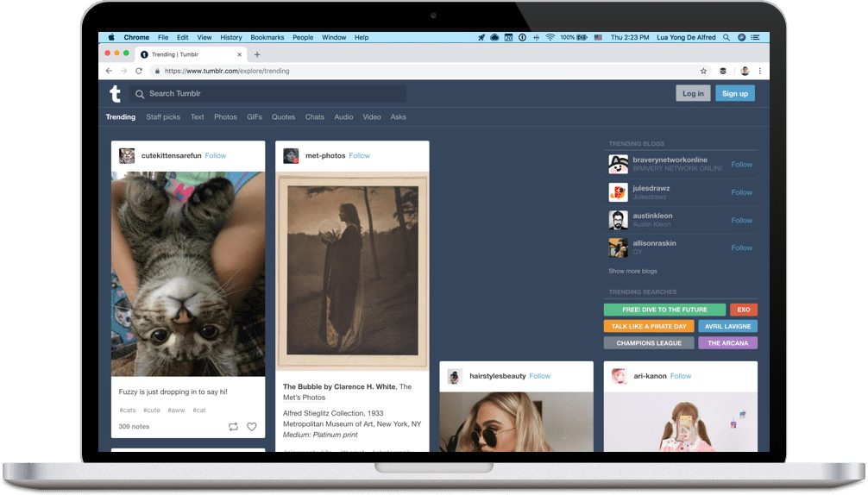Click the battery status icon

click(582, 38)
